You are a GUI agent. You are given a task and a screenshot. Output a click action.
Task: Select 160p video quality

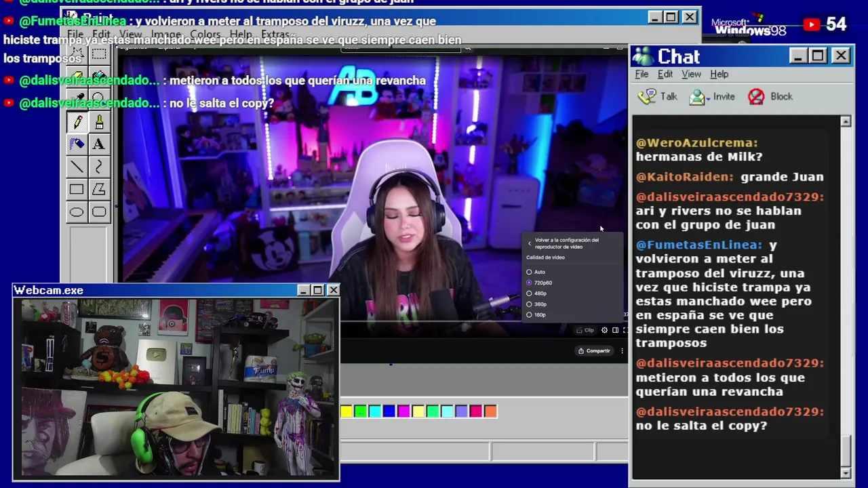(x=536, y=315)
